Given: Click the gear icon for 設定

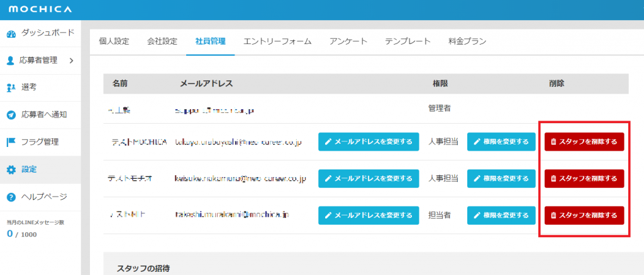Looking at the screenshot, I should 11,170.
